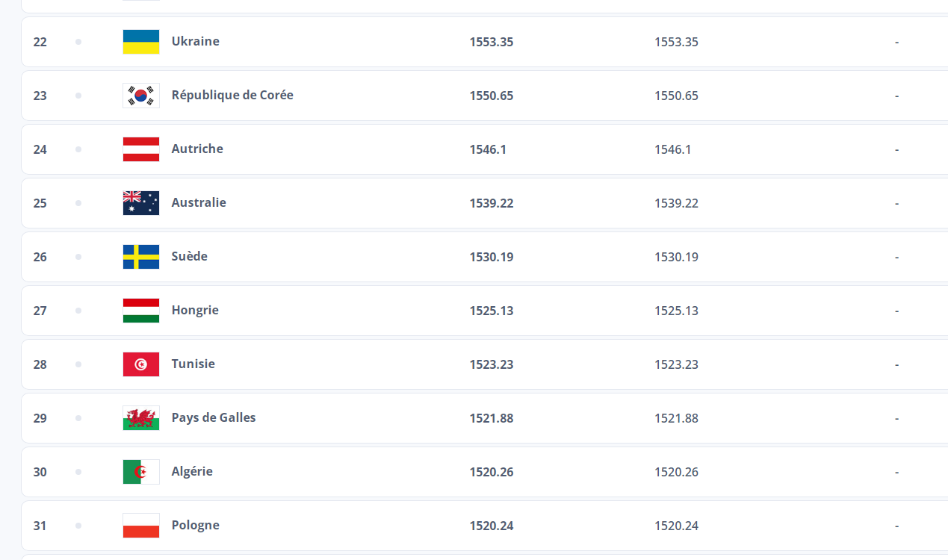Click rank number 23 in the ranking
This screenshot has height=560, width=948.
40,96
